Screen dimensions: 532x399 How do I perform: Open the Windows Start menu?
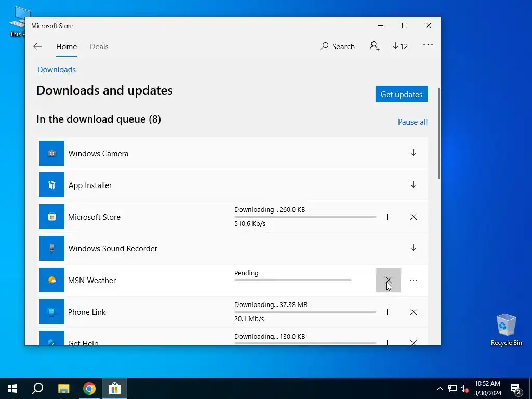click(x=12, y=389)
